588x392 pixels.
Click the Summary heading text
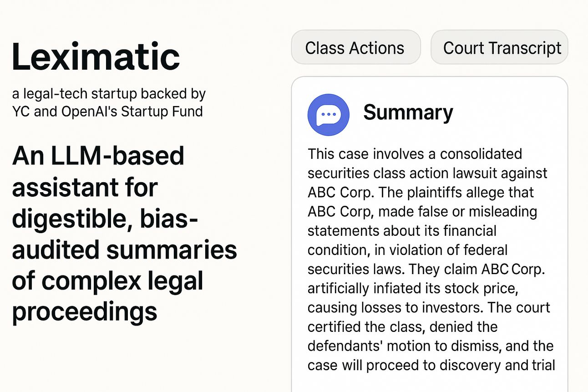(408, 113)
